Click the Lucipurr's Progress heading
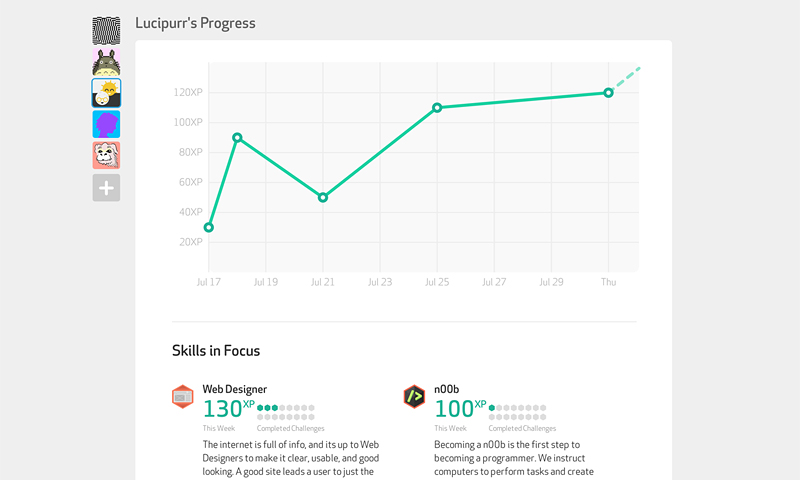Viewport: 800px width, 480px height. coord(195,23)
